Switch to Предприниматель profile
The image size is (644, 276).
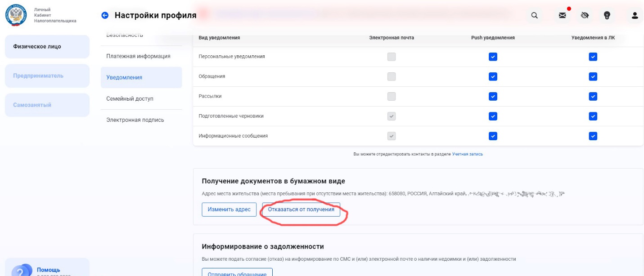(x=47, y=76)
